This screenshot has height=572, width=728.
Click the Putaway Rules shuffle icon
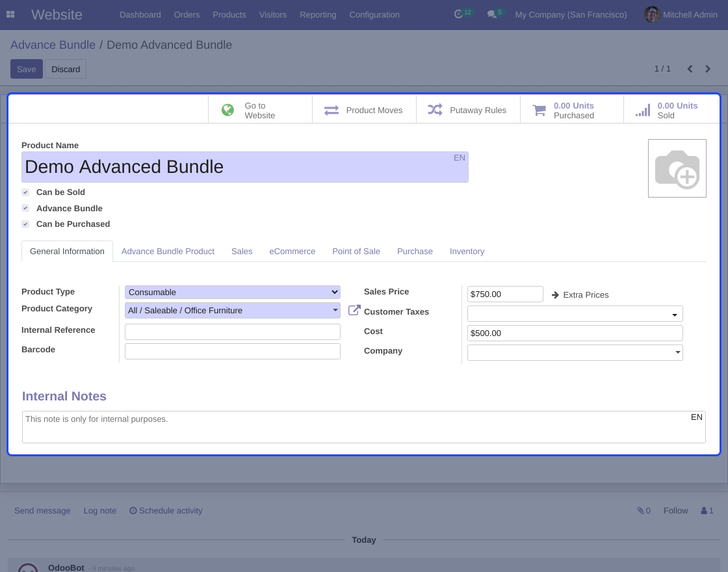click(435, 110)
